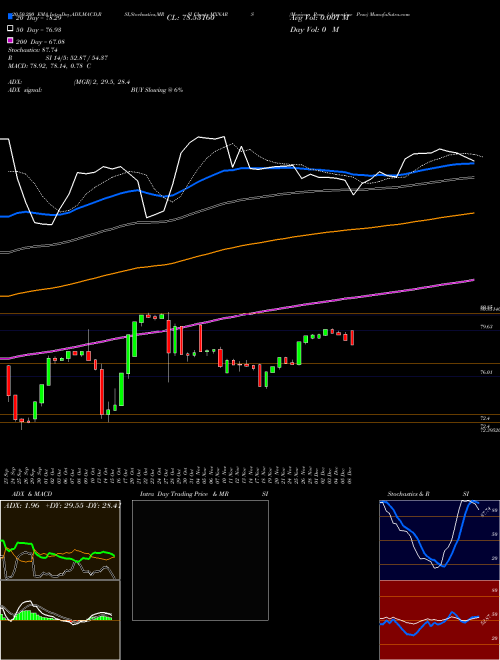Click the 'Stochastics: 87.74' readout
This screenshot has width=500, height=660.
pyautogui.click(x=33, y=50)
